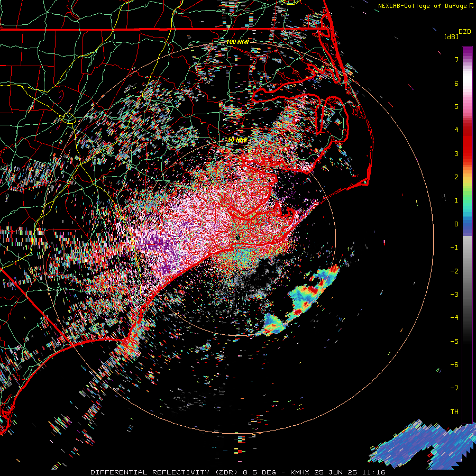Click the -2 value on the color scale
Screen dimensions: 476x476
tap(454, 271)
